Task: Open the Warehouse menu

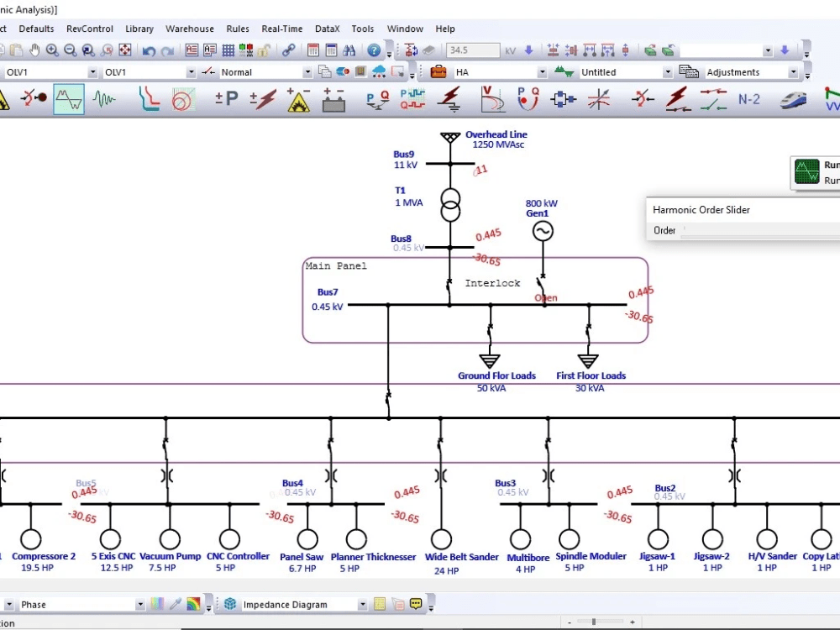Action: 190,29
